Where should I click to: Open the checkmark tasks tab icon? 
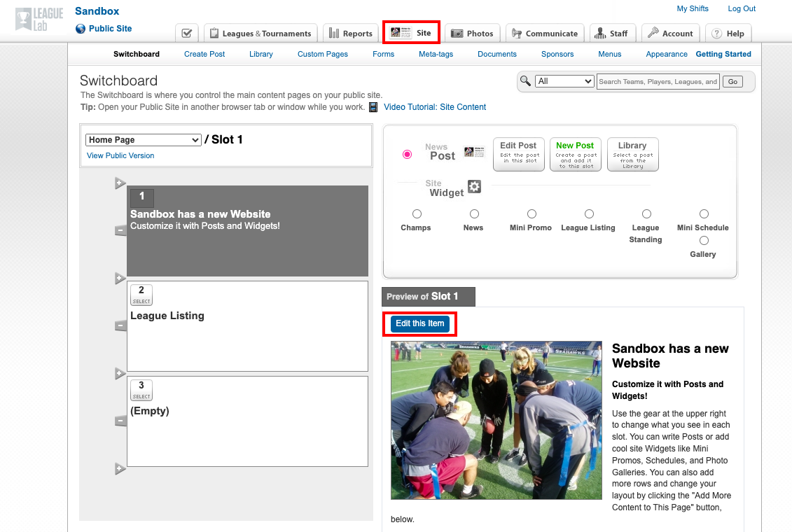click(187, 34)
